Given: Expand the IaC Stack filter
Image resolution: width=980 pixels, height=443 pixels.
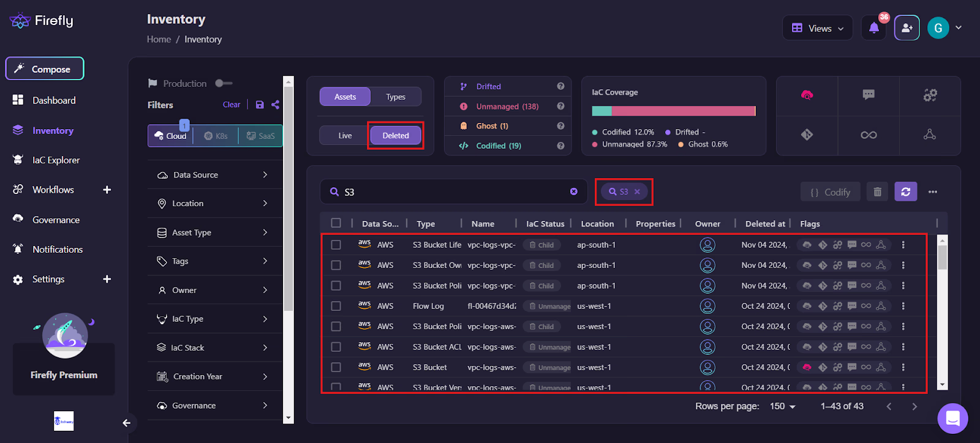Looking at the screenshot, I should 214,348.
